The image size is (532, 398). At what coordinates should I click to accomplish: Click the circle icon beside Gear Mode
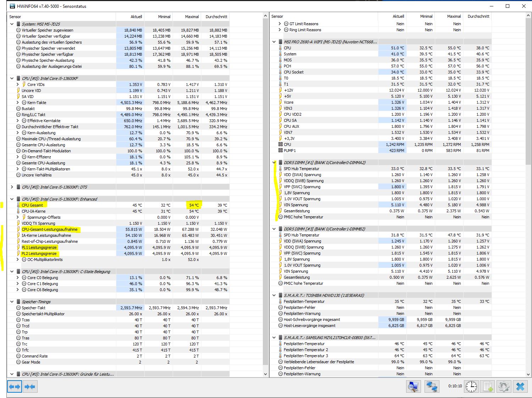point(18,362)
